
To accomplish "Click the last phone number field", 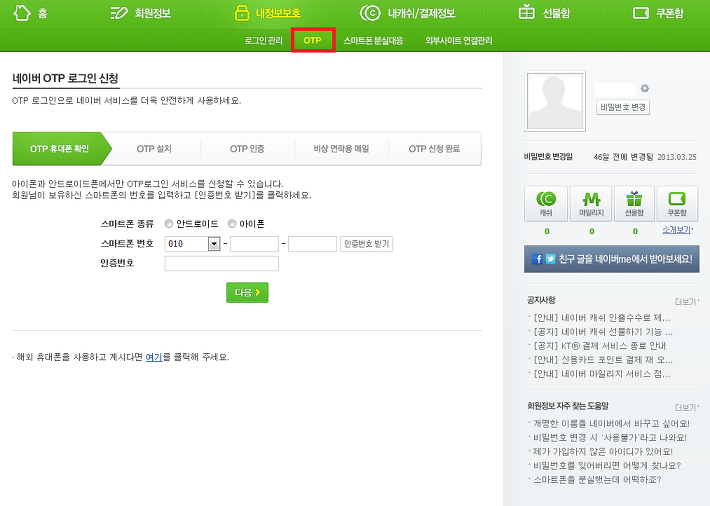I will [x=312, y=244].
